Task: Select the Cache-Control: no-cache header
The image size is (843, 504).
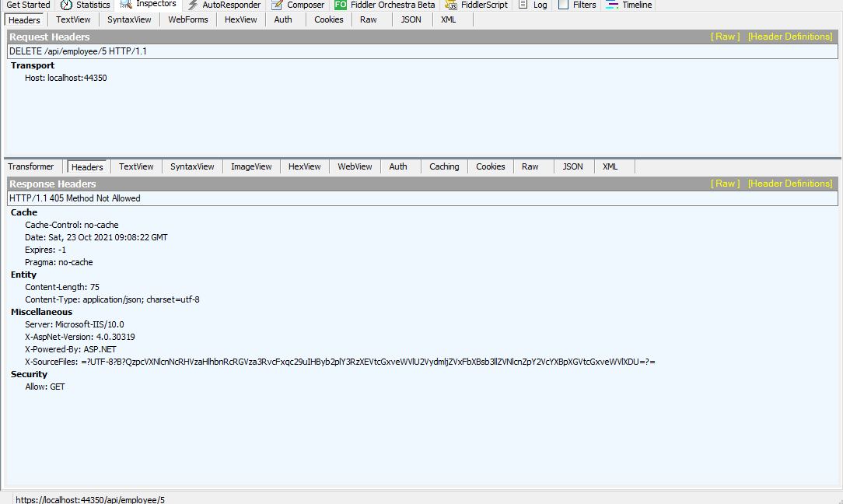Action: pyautogui.click(x=72, y=225)
